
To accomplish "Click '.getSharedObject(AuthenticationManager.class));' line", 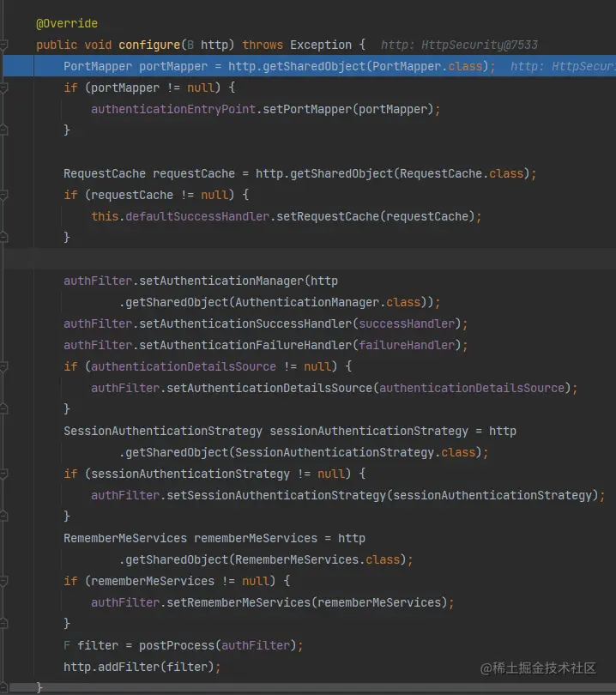I will [x=280, y=302].
